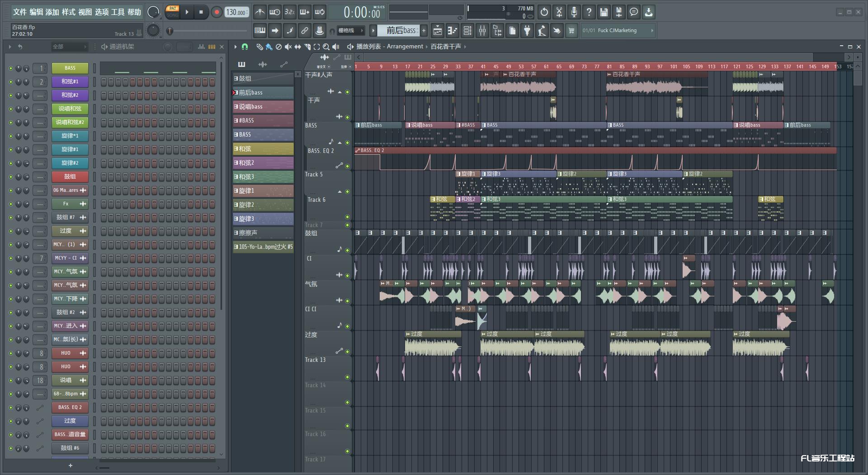Mute the 气氛 playlist track green dot

pyautogui.click(x=347, y=300)
